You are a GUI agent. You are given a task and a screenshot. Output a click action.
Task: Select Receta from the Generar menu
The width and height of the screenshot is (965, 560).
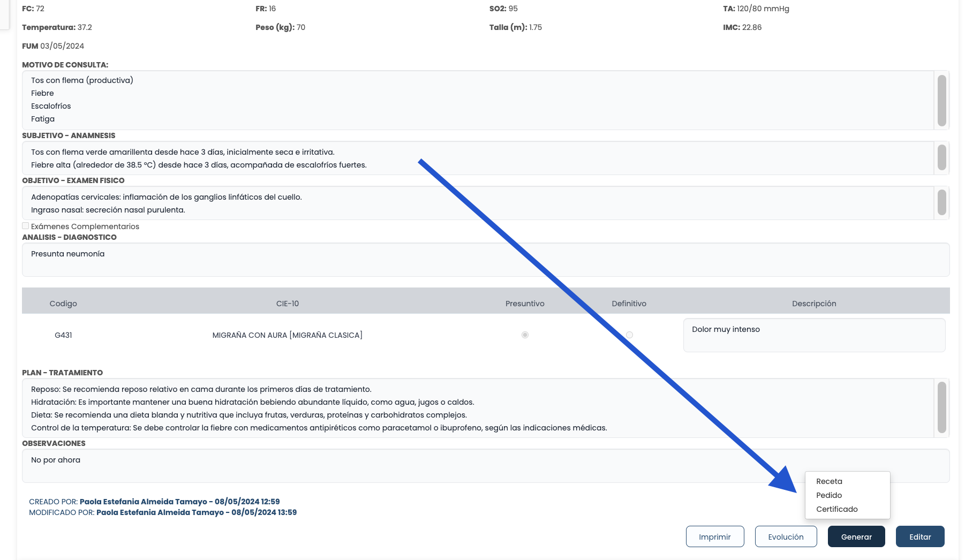[x=829, y=481]
